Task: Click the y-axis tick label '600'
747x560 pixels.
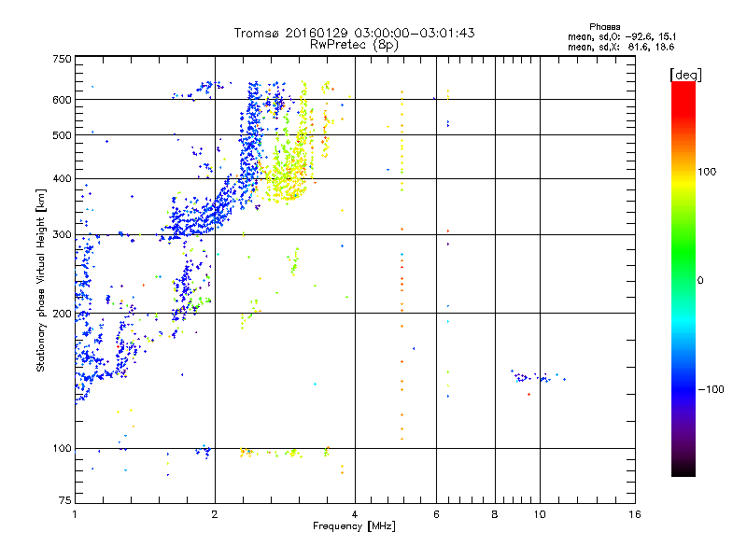Action: (x=62, y=100)
